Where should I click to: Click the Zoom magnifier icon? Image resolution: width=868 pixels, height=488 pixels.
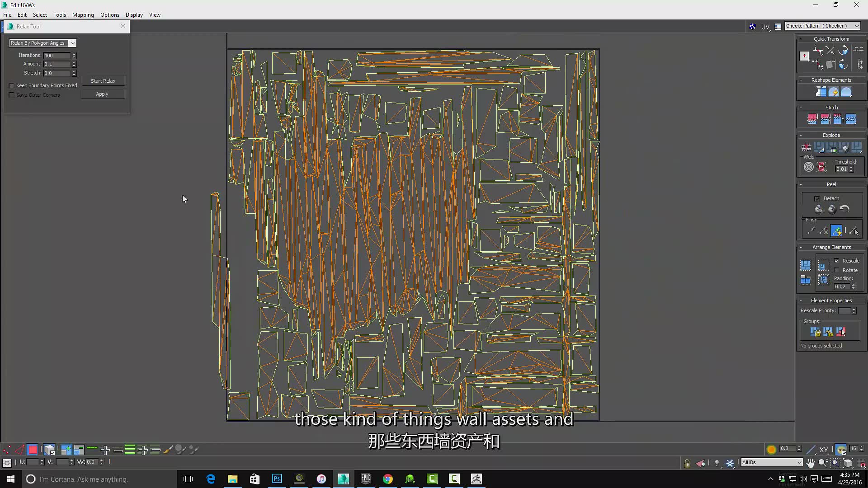[822, 463]
